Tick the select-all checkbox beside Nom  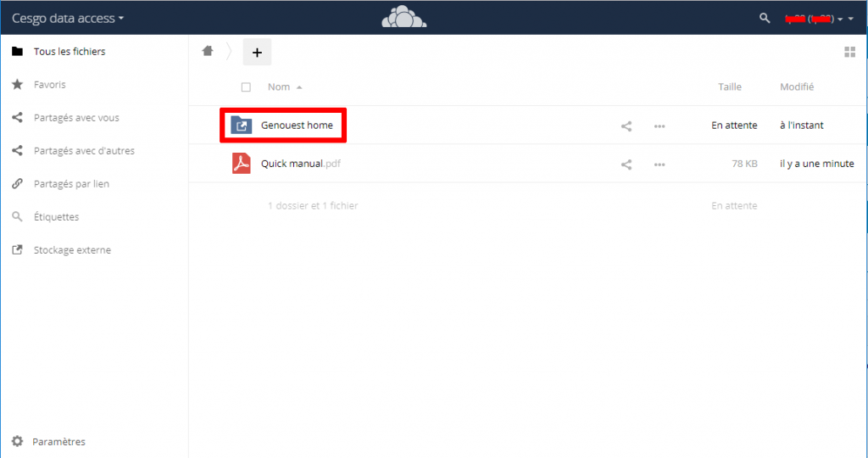[x=246, y=87]
